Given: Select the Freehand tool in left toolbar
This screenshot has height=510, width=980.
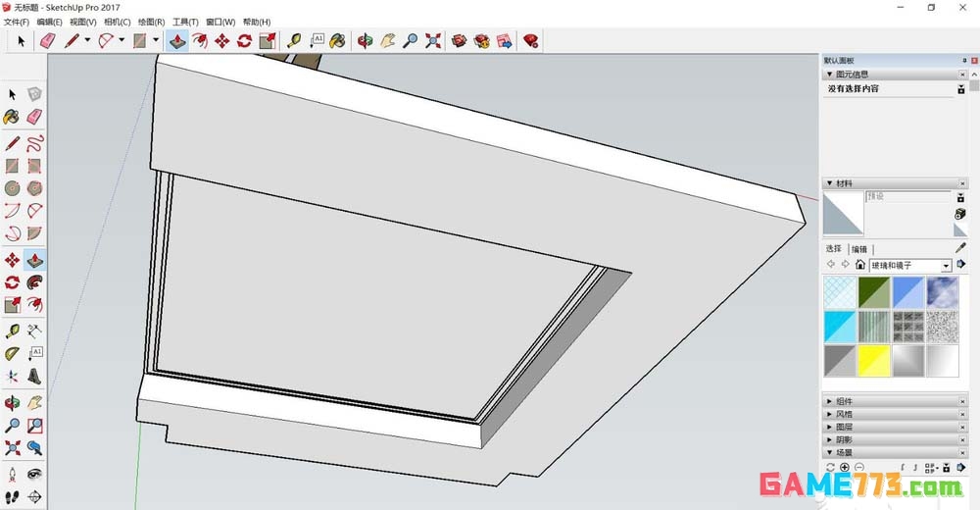Looking at the screenshot, I should pyautogui.click(x=35, y=142).
